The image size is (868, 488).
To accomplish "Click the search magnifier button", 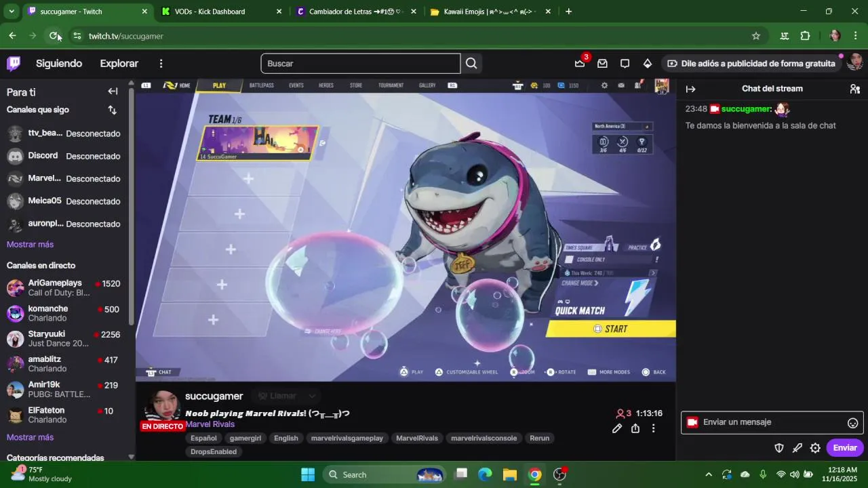I will point(472,64).
